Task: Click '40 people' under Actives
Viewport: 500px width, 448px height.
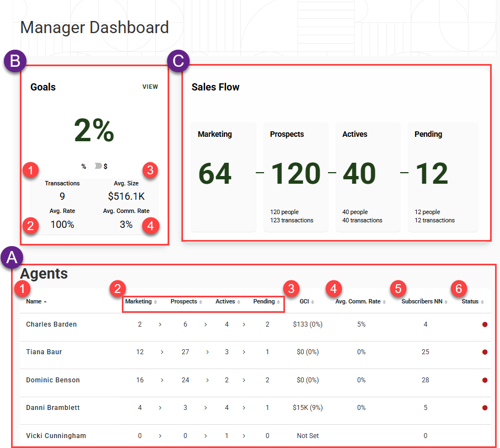Action: [355, 212]
